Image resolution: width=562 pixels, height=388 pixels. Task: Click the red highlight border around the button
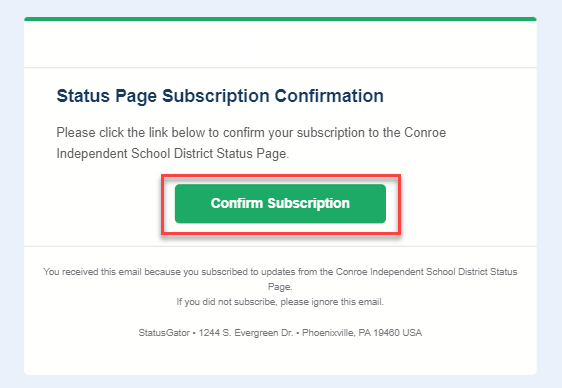(281, 176)
